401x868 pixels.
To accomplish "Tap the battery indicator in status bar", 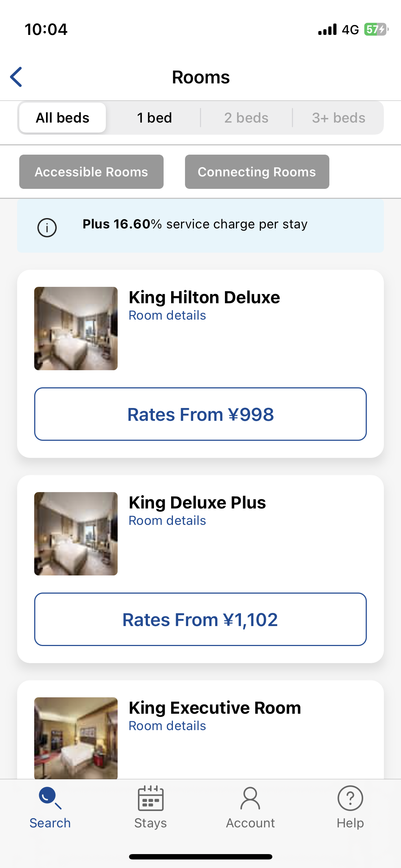I will pos(376,29).
